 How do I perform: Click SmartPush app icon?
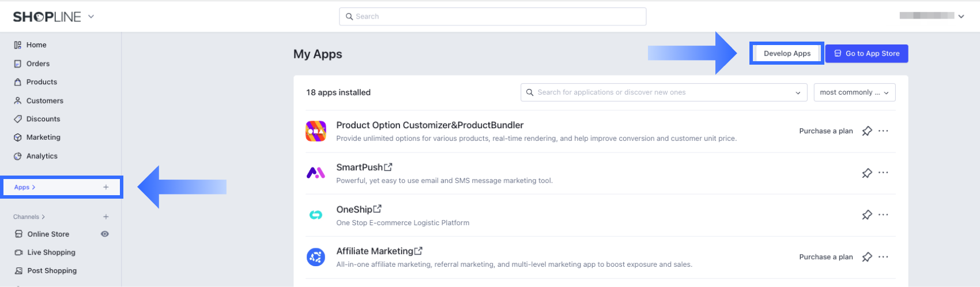tap(316, 173)
